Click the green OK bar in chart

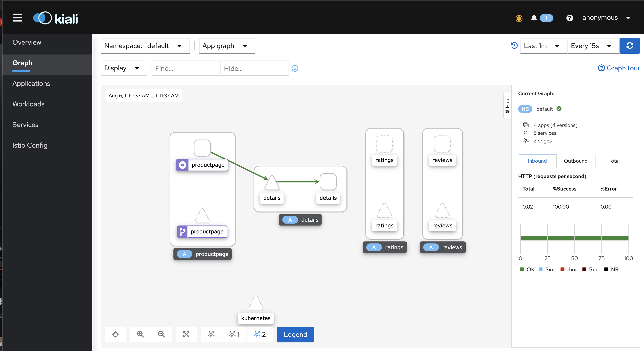coord(574,238)
